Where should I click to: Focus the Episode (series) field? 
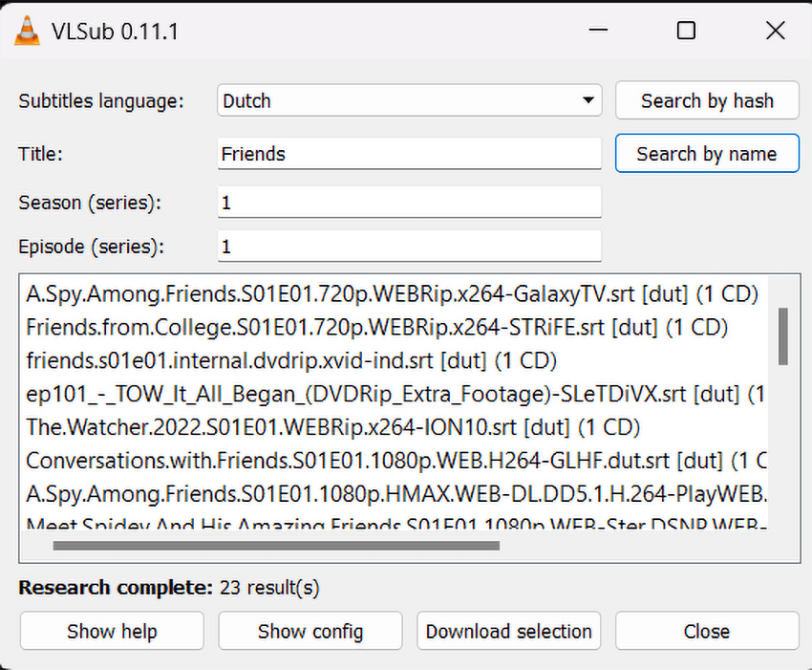click(x=410, y=247)
